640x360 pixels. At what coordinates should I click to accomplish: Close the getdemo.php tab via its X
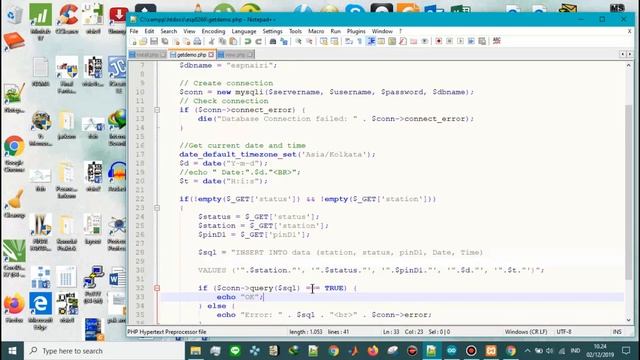coord(211,55)
